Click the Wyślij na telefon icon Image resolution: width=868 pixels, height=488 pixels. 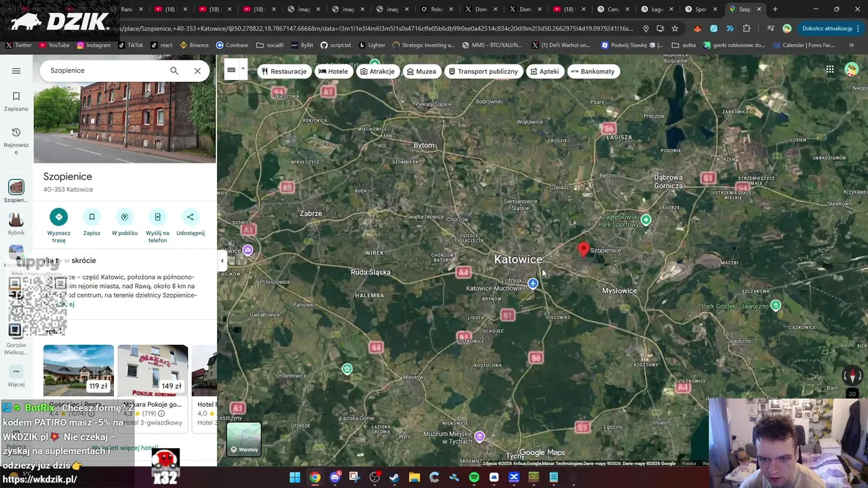click(x=157, y=217)
